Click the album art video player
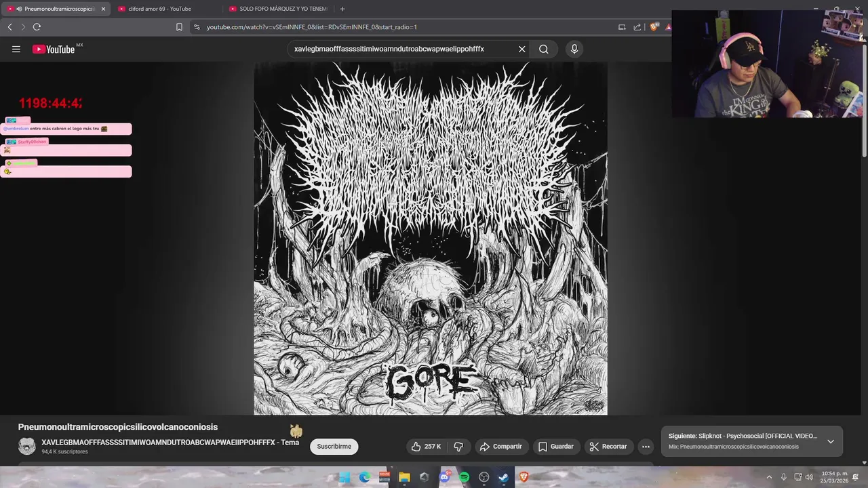Screen dimensions: 868x488 [431, 239]
